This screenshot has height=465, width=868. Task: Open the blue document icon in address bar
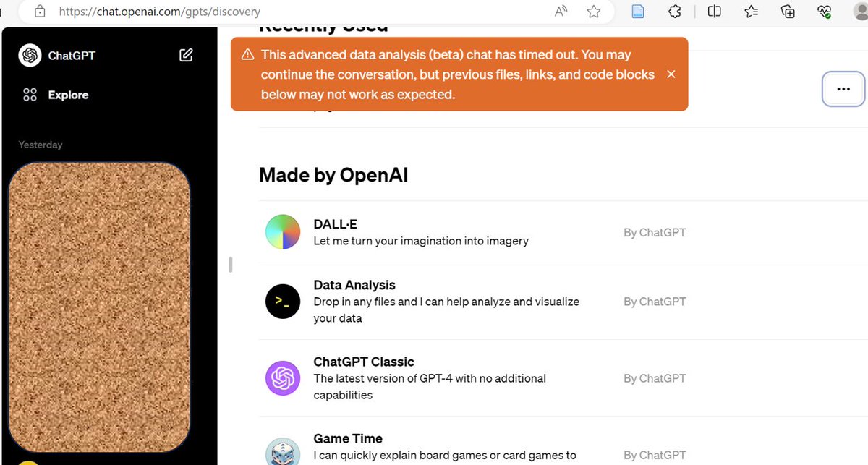coord(638,12)
